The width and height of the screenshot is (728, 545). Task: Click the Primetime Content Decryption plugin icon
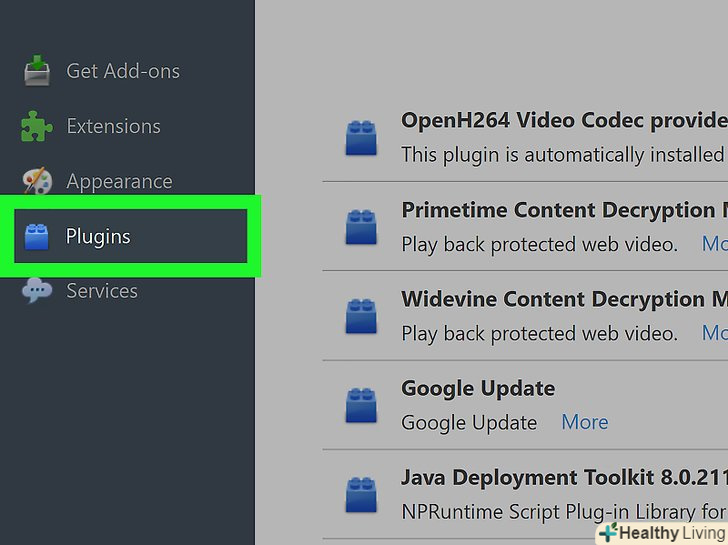360,227
